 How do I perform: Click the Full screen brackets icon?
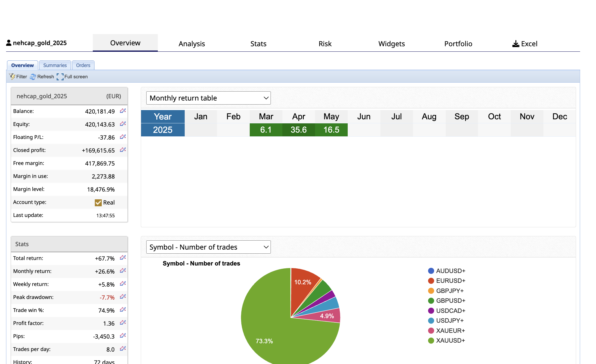pyautogui.click(x=60, y=77)
